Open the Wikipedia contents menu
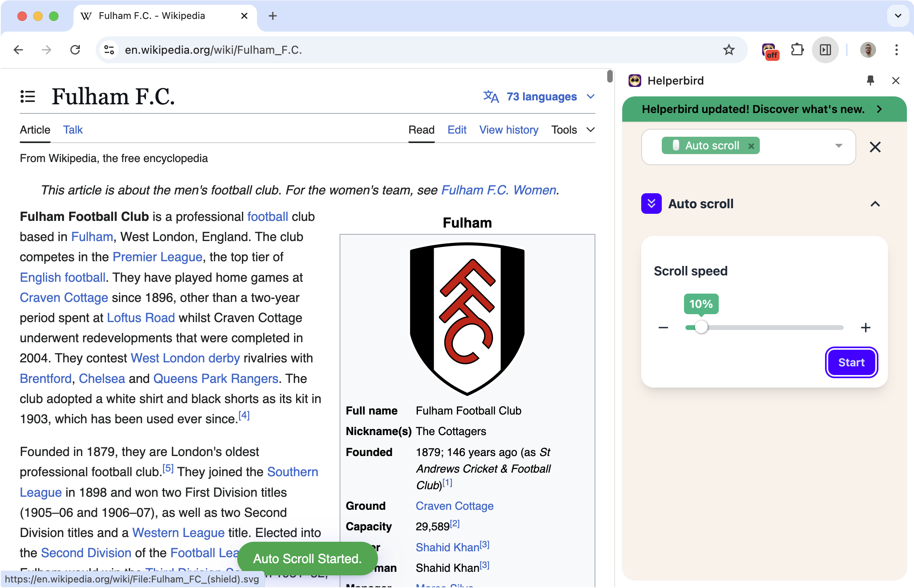914x588 pixels. coord(27,96)
